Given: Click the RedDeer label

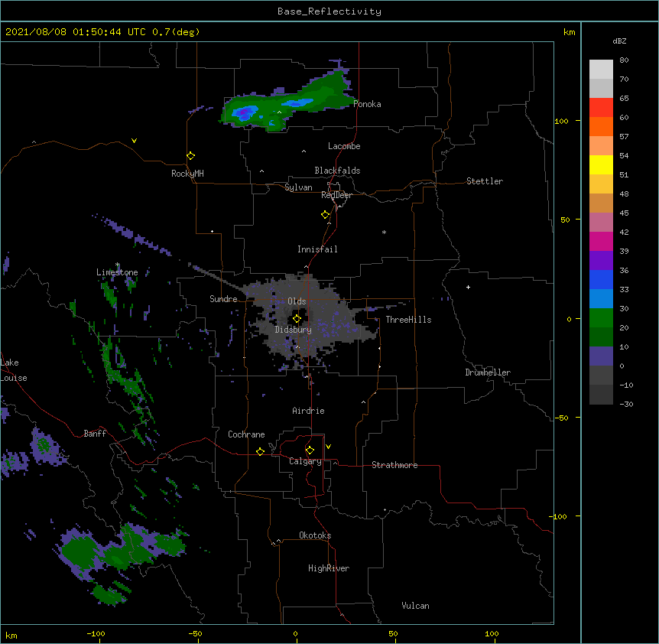Looking at the screenshot, I should pos(336,195).
